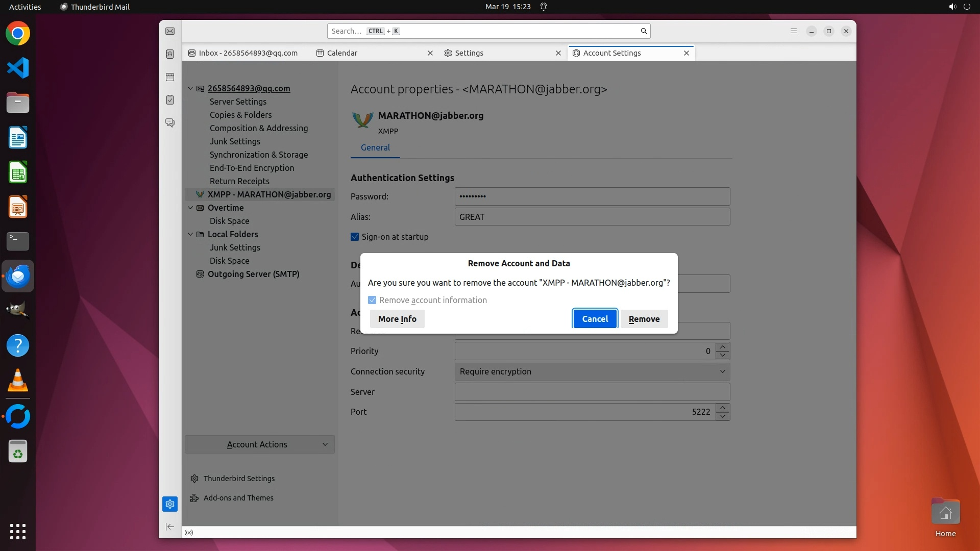Click the search magnifier icon
The height and width of the screenshot is (551, 980).
(644, 31)
